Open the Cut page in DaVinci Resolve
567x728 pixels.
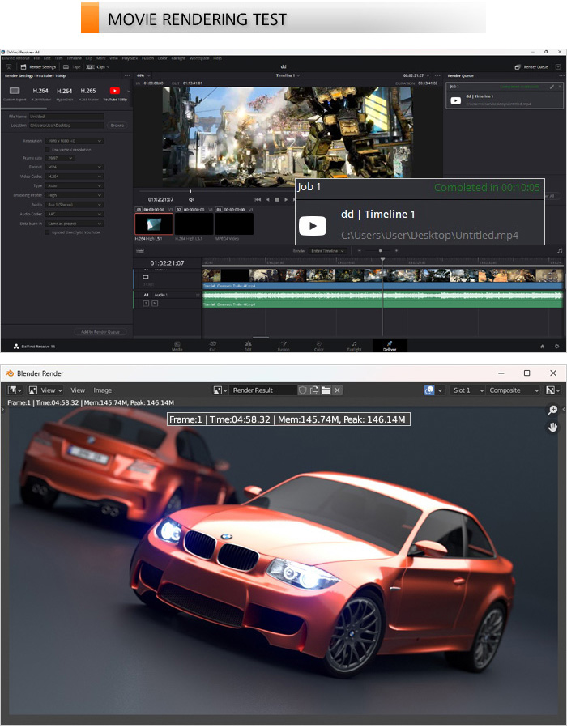(x=213, y=346)
